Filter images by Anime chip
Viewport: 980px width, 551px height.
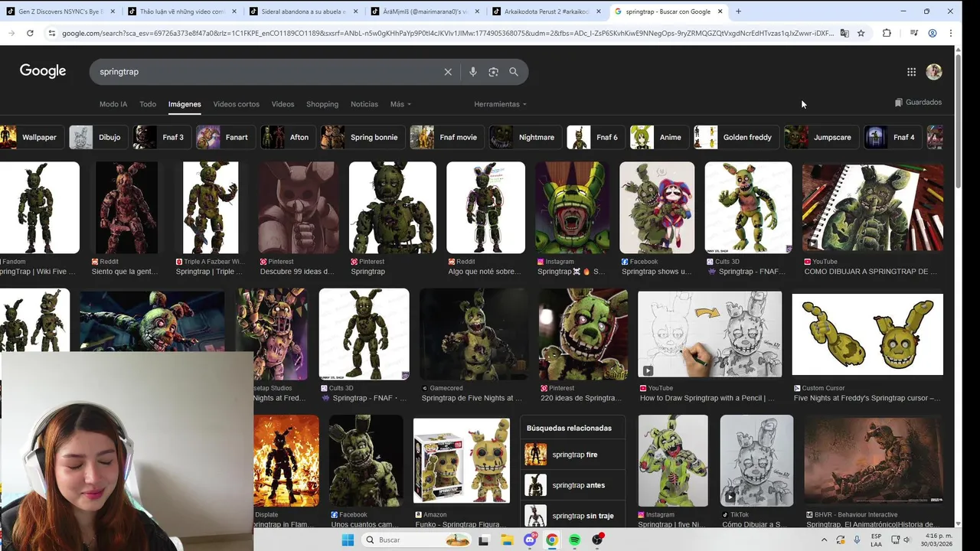[658, 137]
